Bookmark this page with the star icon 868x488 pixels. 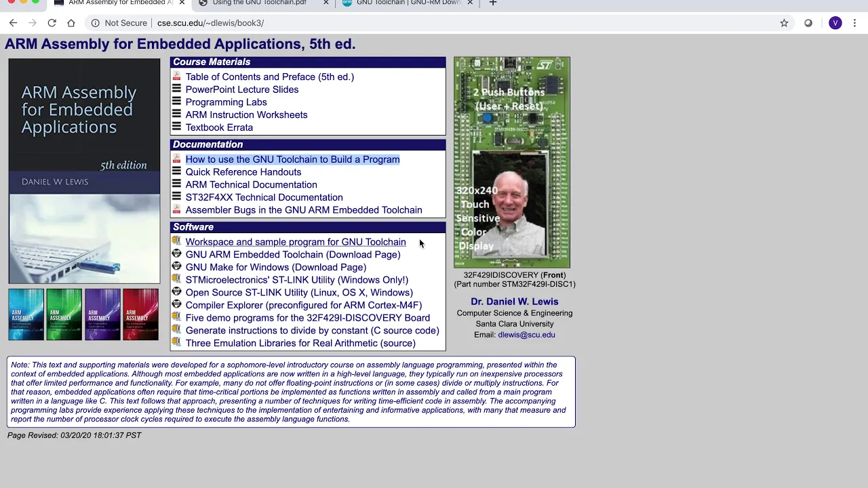(x=784, y=23)
